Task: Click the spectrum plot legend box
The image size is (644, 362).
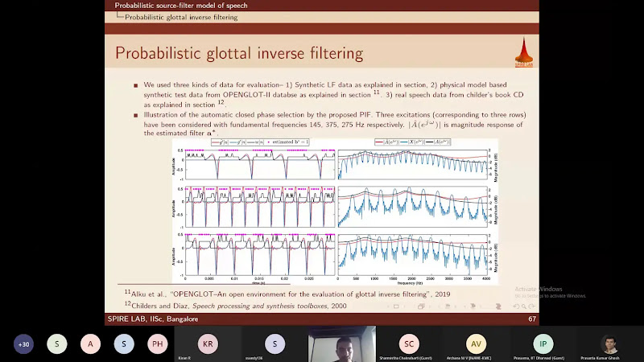Action: coord(412,142)
